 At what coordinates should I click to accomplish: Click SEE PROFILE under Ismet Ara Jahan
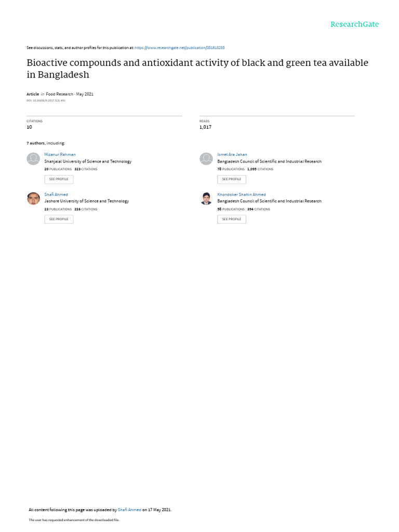click(x=232, y=179)
